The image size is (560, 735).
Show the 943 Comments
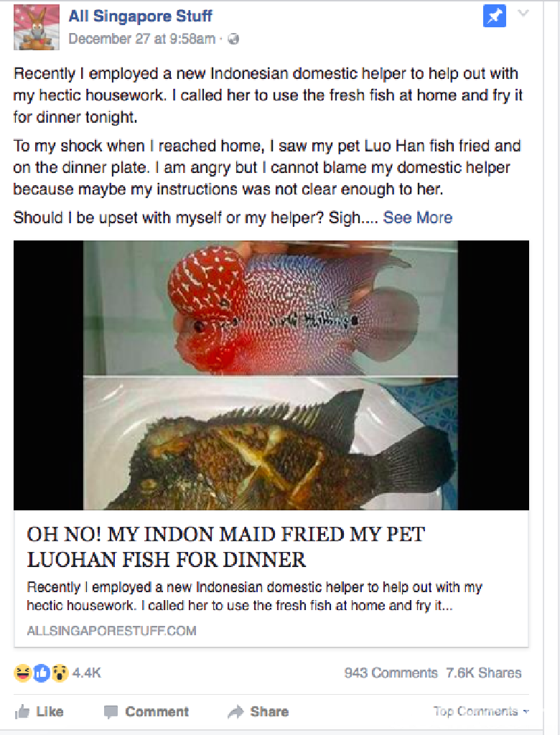pos(391,673)
